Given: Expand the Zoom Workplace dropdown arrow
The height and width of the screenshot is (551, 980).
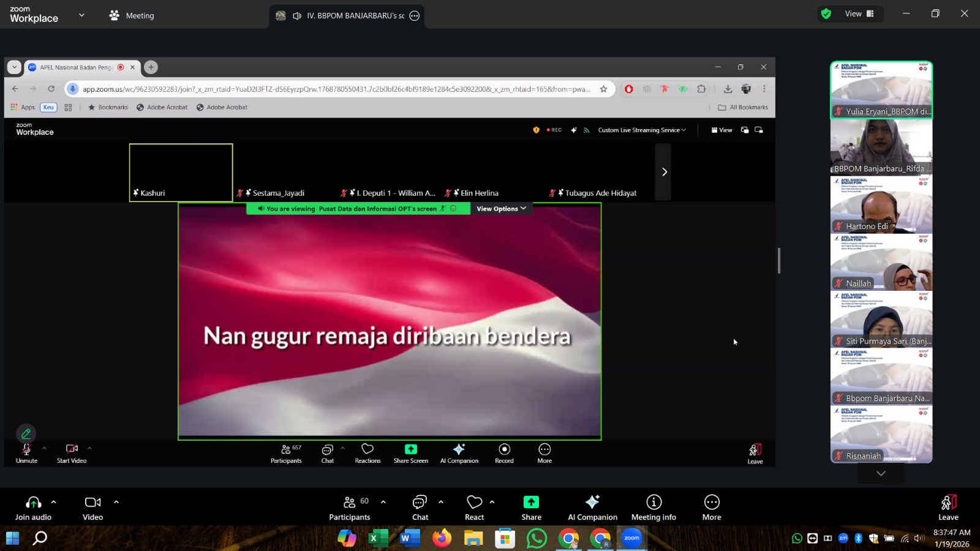Looking at the screenshot, I should click(x=81, y=15).
